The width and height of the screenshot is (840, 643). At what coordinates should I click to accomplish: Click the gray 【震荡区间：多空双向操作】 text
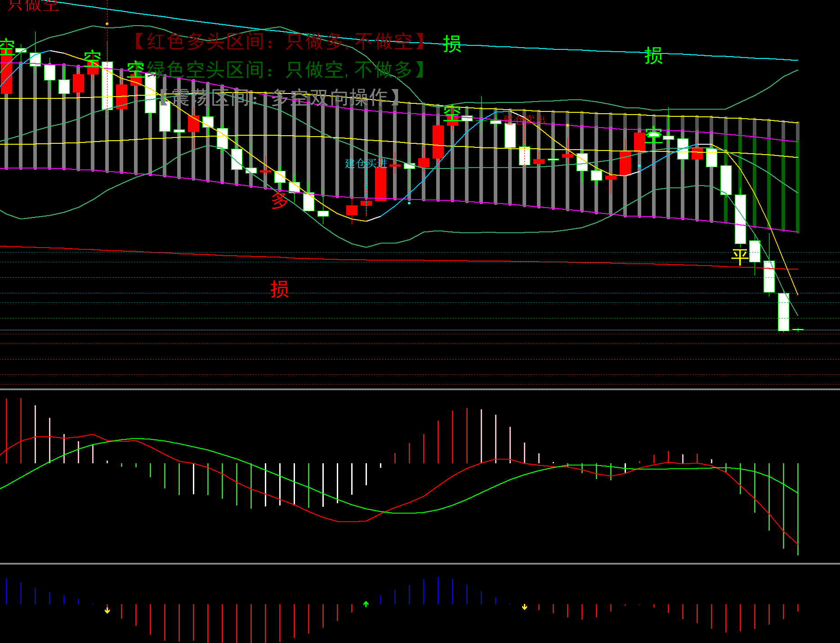pyautogui.click(x=279, y=97)
